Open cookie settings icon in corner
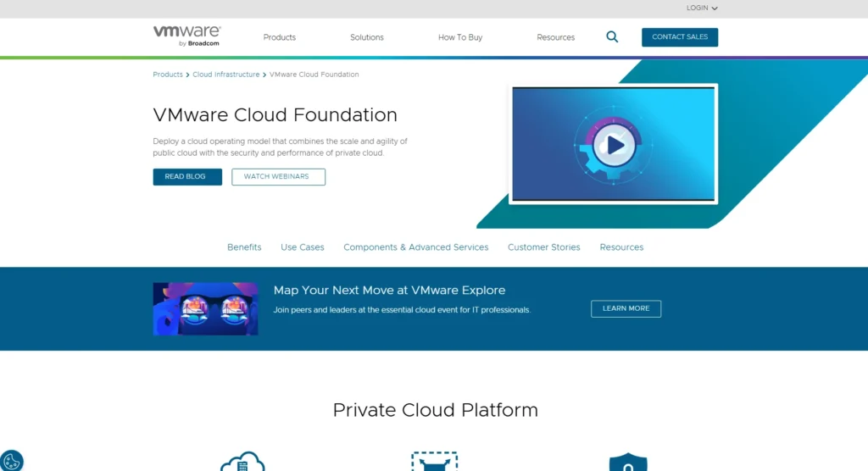The width and height of the screenshot is (868, 471). click(x=11, y=462)
